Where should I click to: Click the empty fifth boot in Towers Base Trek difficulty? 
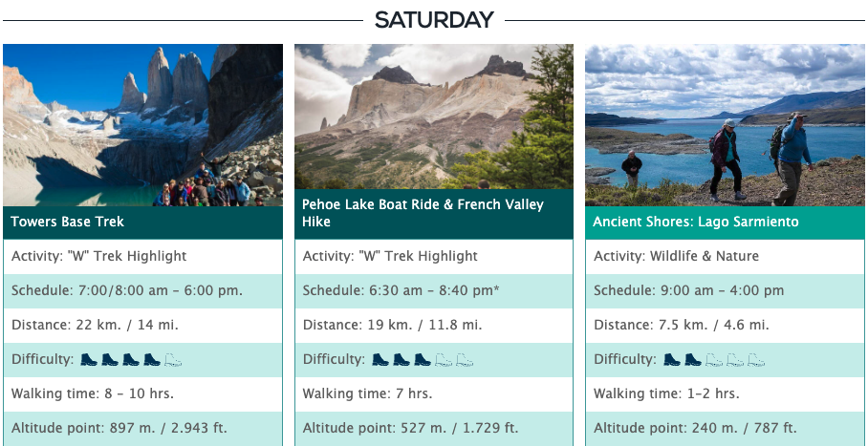pyautogui.click(x=173, y=360)
